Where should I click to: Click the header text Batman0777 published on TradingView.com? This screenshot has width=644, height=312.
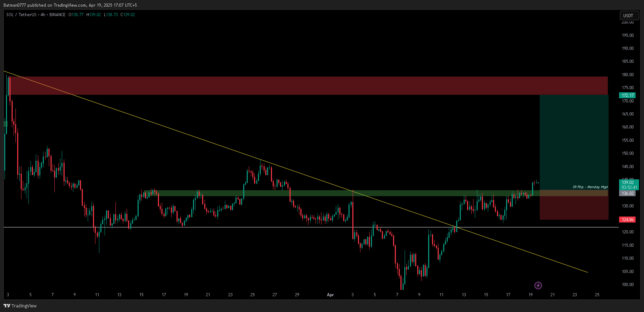[45, 5]
